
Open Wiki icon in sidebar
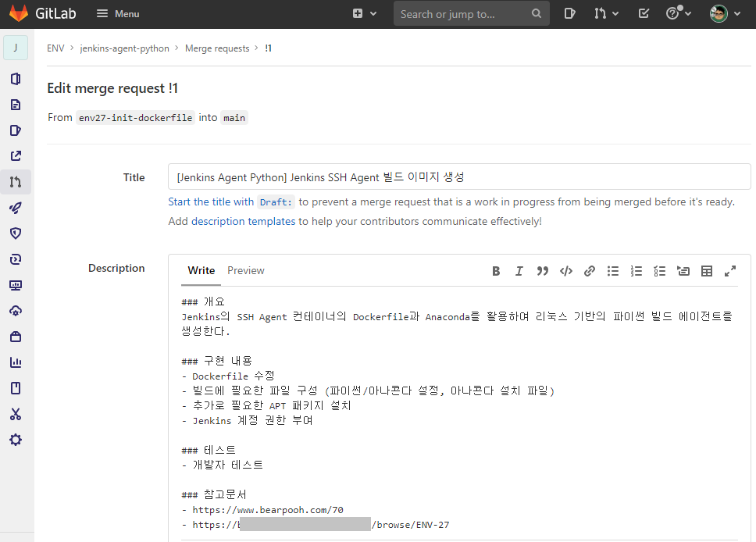point(16,388)
